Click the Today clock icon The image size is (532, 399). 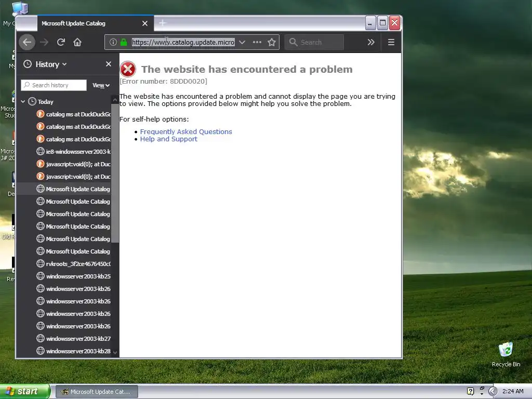[x=32, y=101]
